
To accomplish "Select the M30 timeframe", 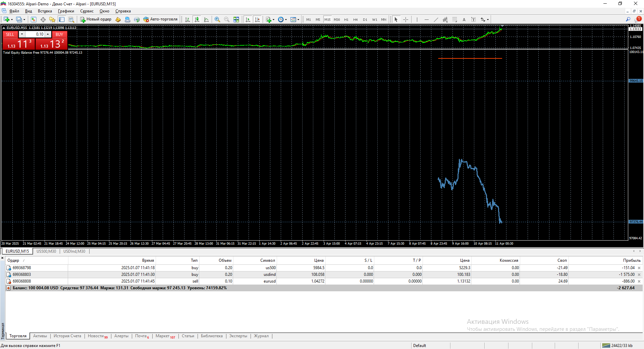I will tap(337, 19).
